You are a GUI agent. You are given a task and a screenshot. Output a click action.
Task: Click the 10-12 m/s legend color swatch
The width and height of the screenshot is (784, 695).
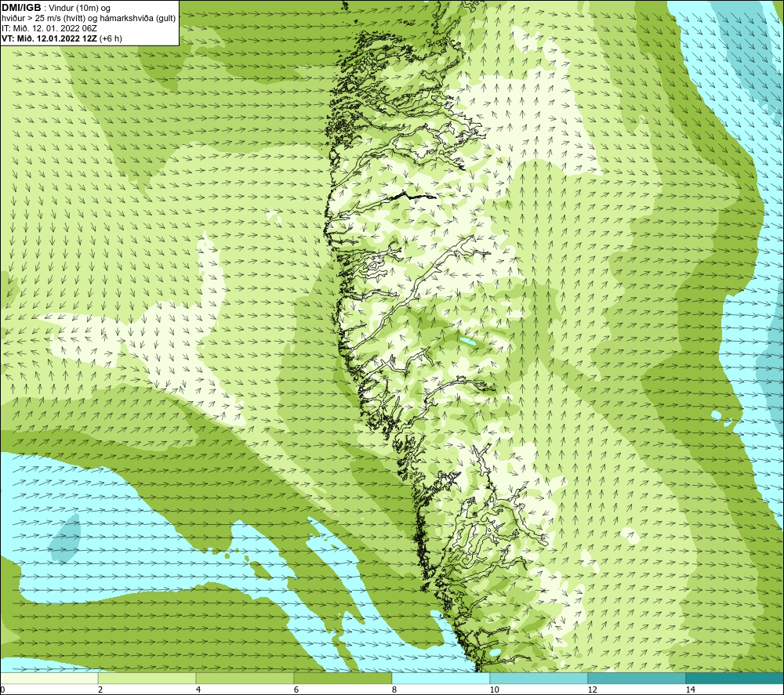point(539,678)
